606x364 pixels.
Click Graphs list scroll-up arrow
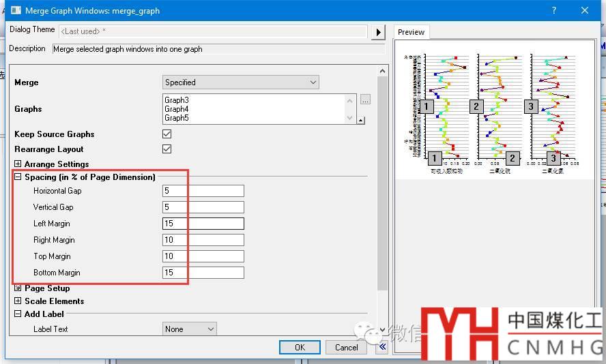point(350,101)
